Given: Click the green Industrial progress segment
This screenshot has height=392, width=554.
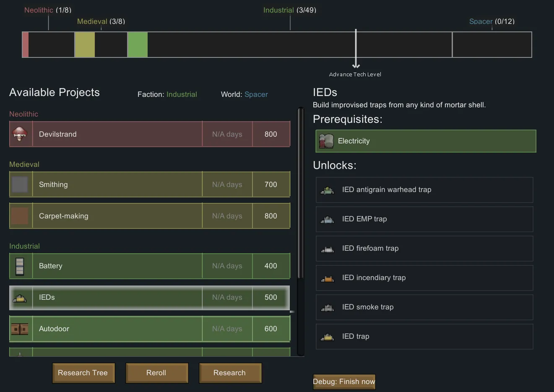Looking at the screenshot, I should pos(138,44).
